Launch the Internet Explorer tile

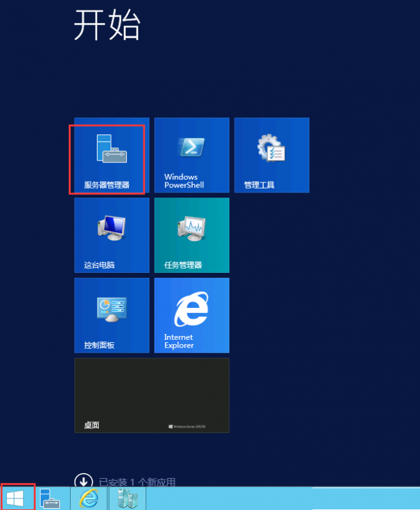pyautogui.click(x=192, y=315)
